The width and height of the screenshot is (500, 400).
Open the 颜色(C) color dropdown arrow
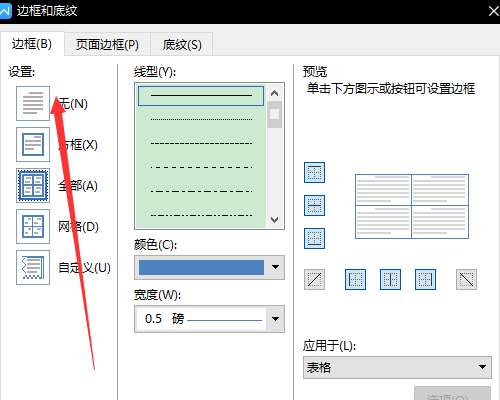pyautogui.click(x=275, y=267)
